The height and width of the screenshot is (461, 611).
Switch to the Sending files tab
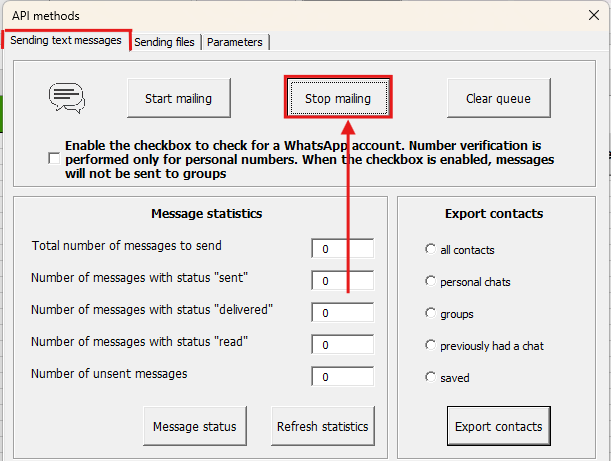(x=166, y=42)
